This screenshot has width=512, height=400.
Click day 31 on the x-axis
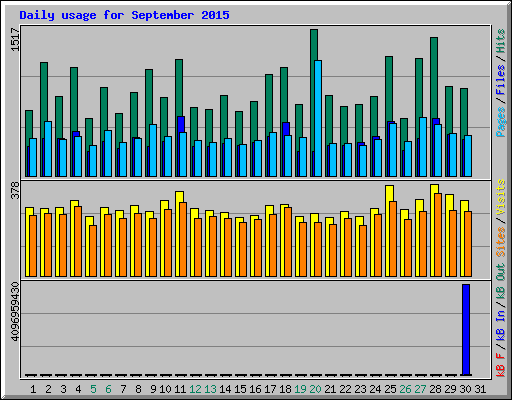tap(480, 389)
